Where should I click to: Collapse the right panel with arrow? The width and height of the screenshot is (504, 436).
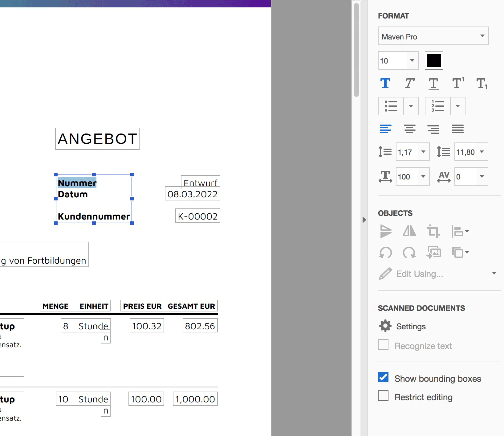pos(364,220)
